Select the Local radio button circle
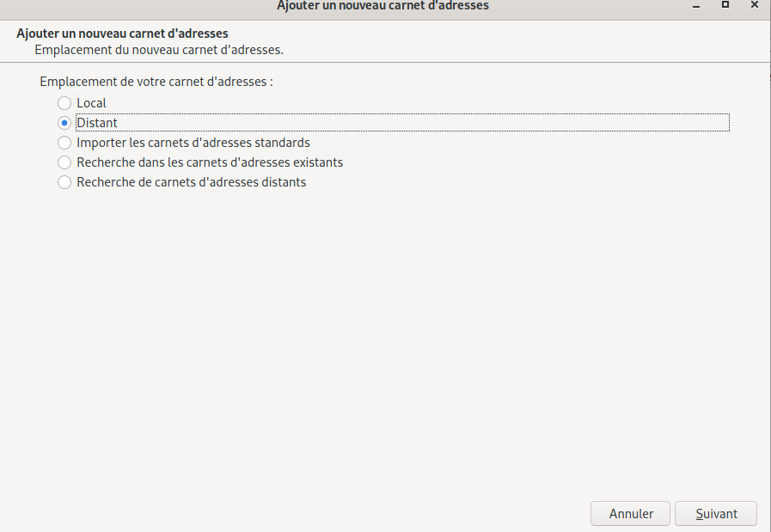This screenshot has height=532, width=771. click(x=64, y=103)
